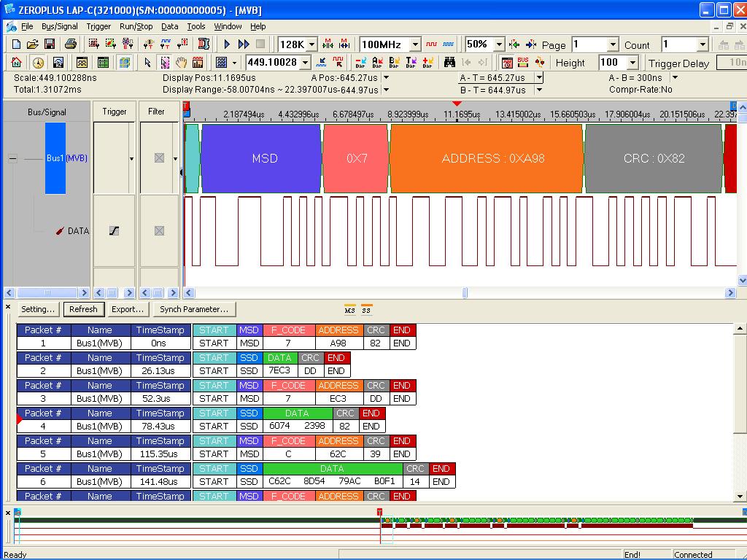Click the Repeated Run double-arrow icon

pyautogui.click(x=242, y=44)
